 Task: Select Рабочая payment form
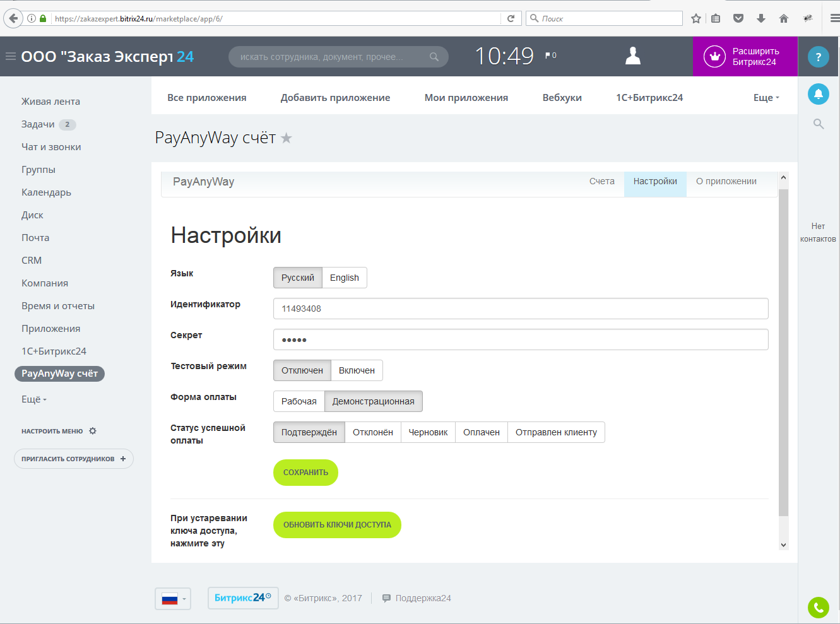299,401
